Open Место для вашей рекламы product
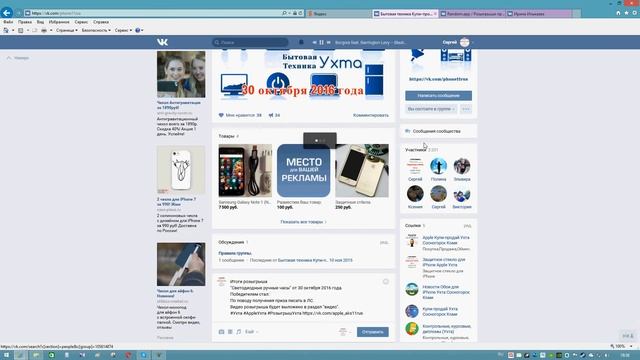The width and height of the screenshot is (640, 360). (303, 170)
